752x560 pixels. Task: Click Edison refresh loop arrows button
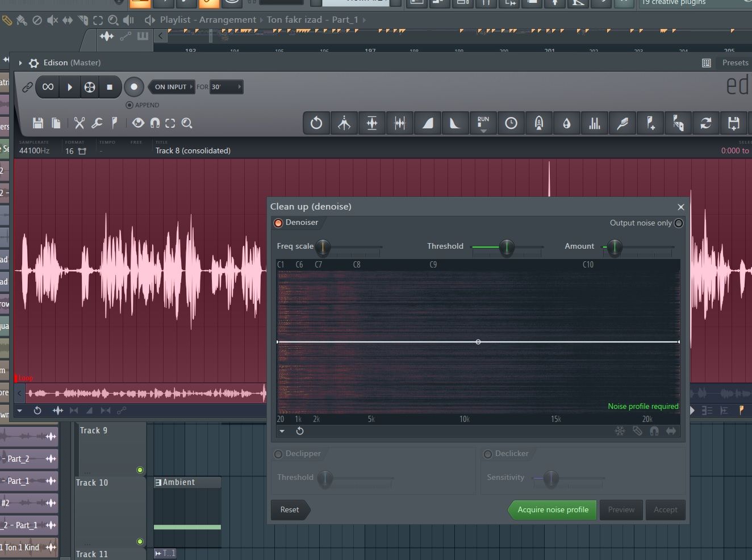(x=706, y=123)
